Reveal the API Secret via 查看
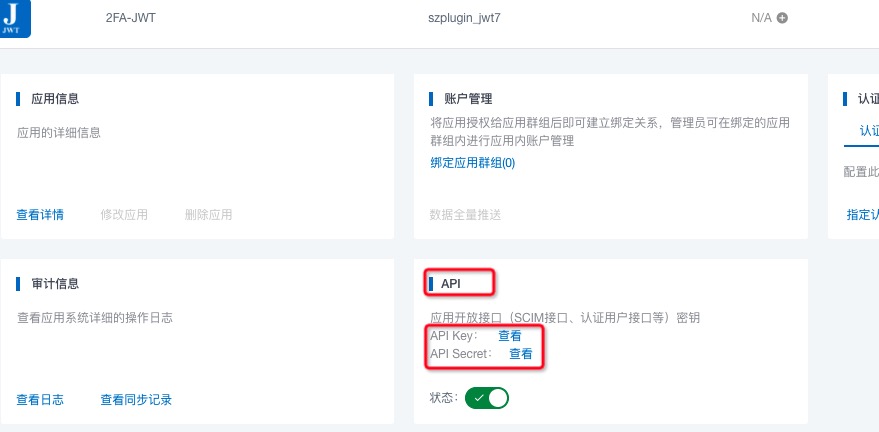The height and width of the screenshot is (432, 879). (x=521, y=353)
